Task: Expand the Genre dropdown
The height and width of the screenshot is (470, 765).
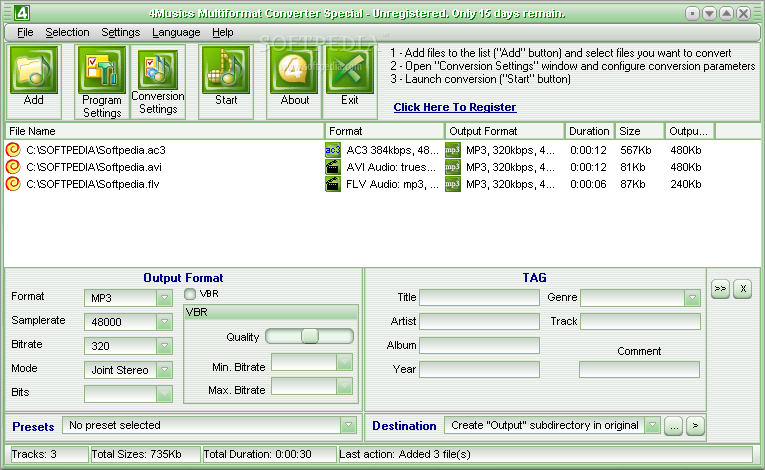Action: [692, 298]
